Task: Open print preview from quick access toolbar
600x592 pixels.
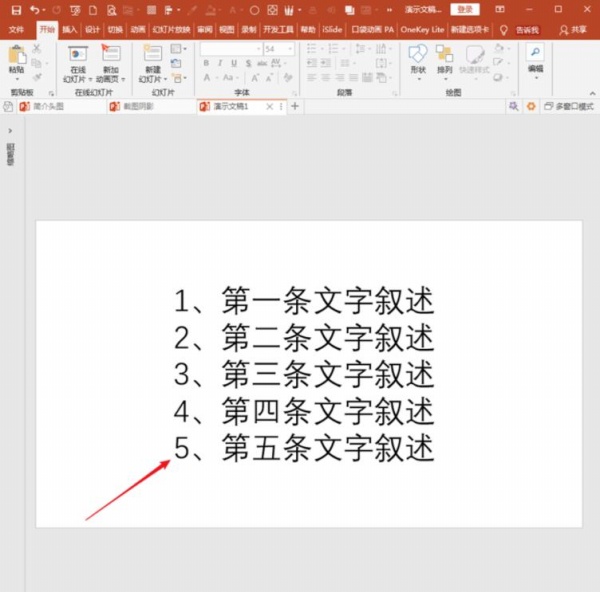Action: click(x=111, y=10)
